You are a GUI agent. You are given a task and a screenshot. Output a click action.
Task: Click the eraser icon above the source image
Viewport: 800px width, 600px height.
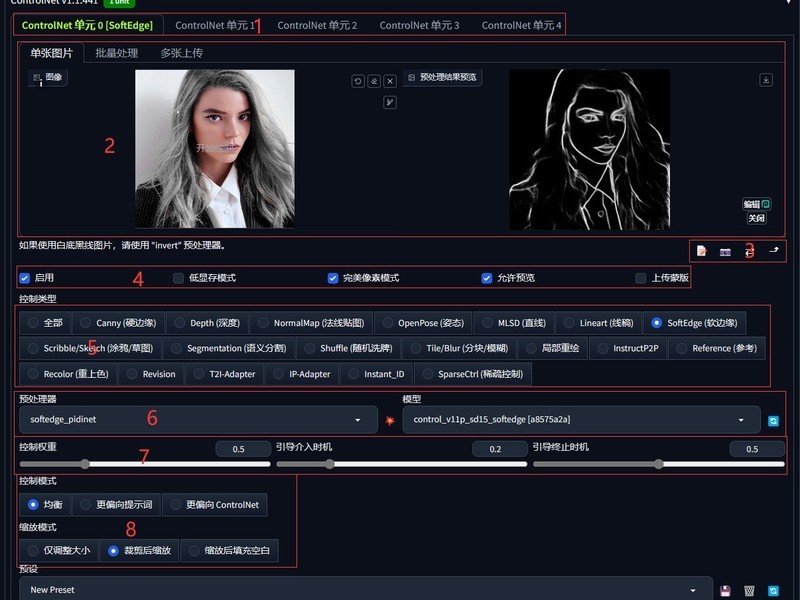(374, 81)
